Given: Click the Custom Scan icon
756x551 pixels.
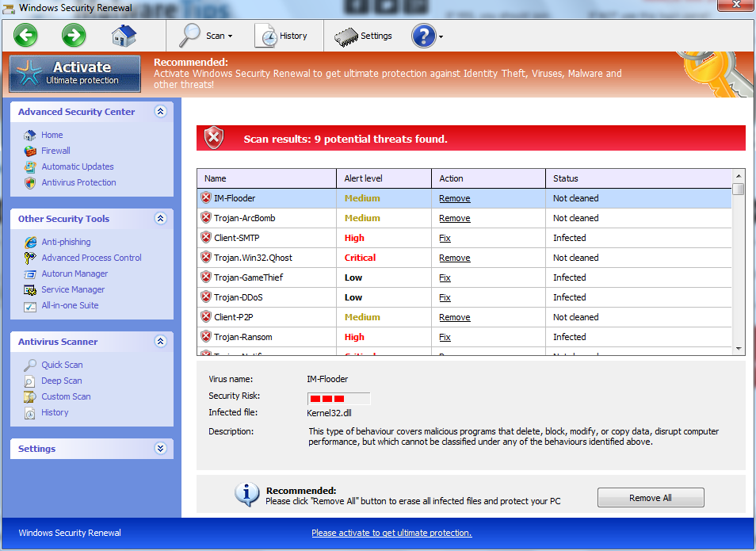Looking at the screenshot, I should tap(30, 397).
